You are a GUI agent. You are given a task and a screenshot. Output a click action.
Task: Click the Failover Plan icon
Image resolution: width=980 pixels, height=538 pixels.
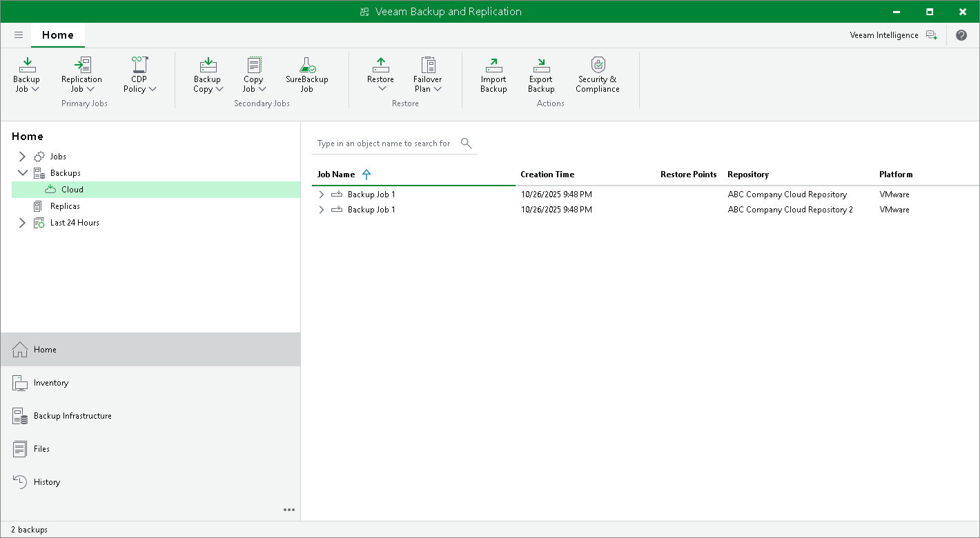428,66
